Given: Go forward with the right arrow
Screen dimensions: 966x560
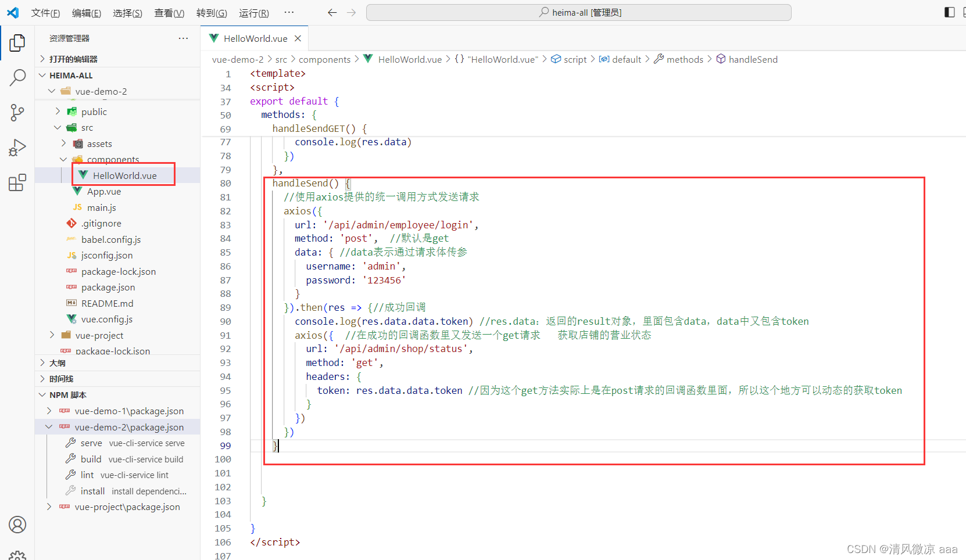Looking at the screenshot, I should point(351,12).
